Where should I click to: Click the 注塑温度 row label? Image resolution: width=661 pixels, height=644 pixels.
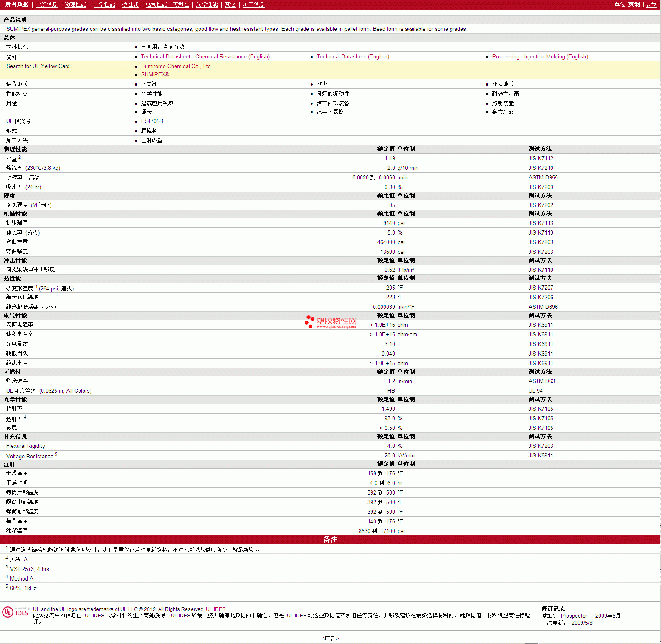[x=17, y=531]
